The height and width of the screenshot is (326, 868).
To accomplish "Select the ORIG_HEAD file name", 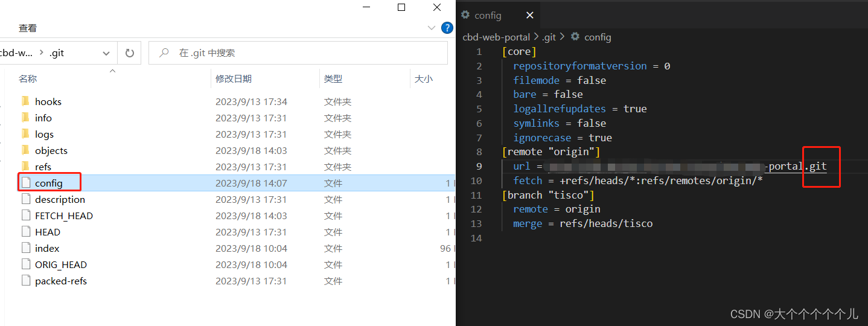I will pyautogui.click(x=61, y=264).
